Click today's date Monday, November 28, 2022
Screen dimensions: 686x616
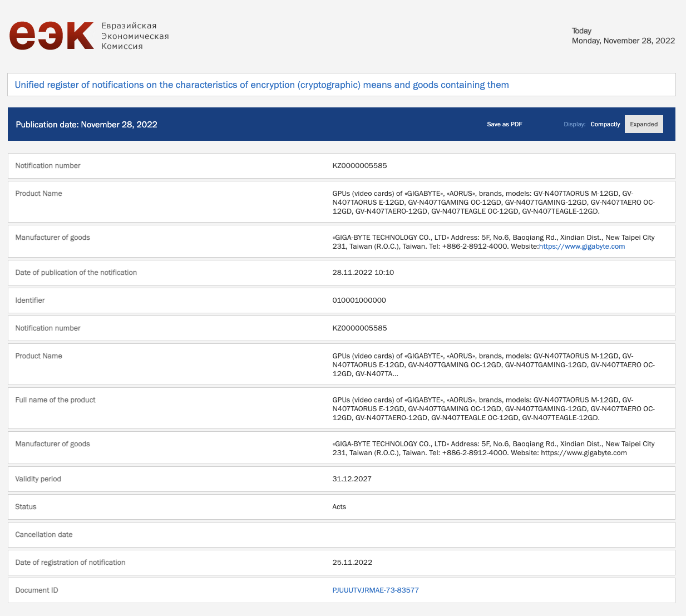[623, 41]
